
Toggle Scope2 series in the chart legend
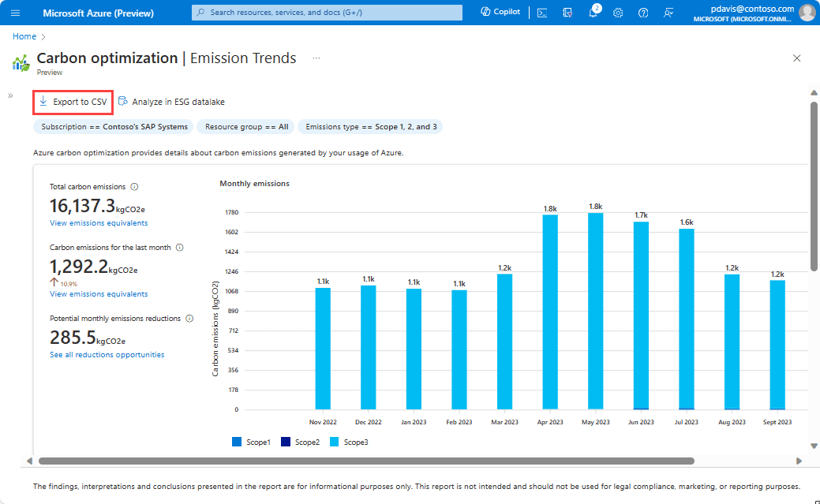pyautogui.click(x=300, y=442)
